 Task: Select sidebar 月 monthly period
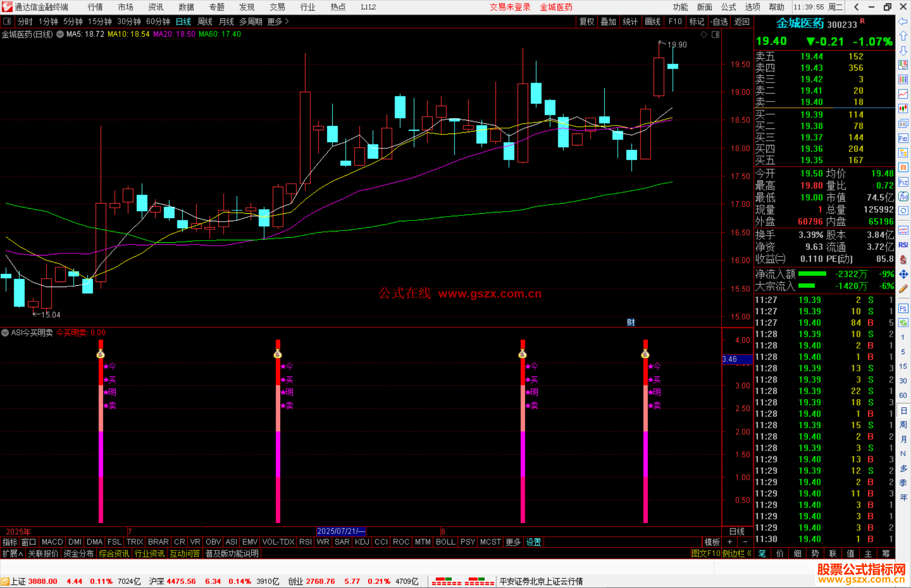(903, 439)
